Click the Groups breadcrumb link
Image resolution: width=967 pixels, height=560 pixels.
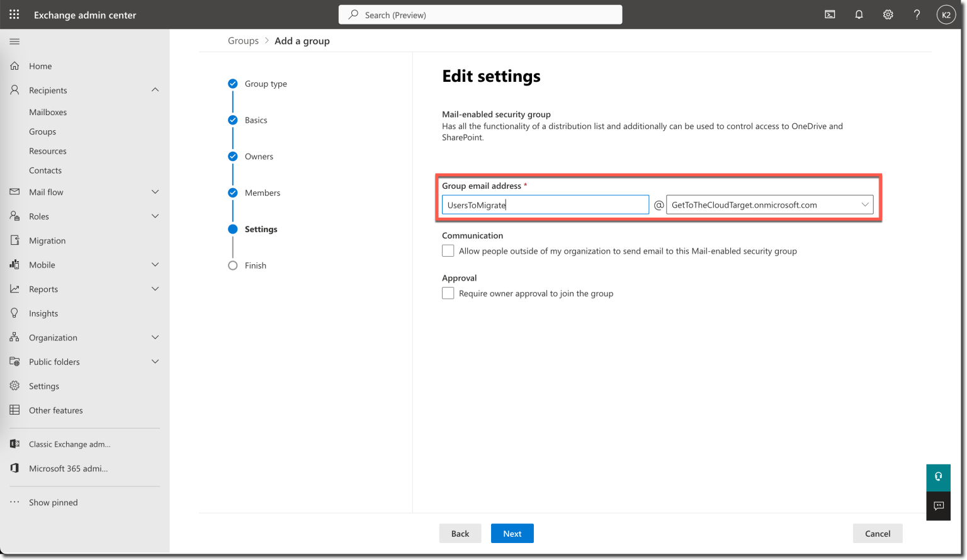point(243,40)
